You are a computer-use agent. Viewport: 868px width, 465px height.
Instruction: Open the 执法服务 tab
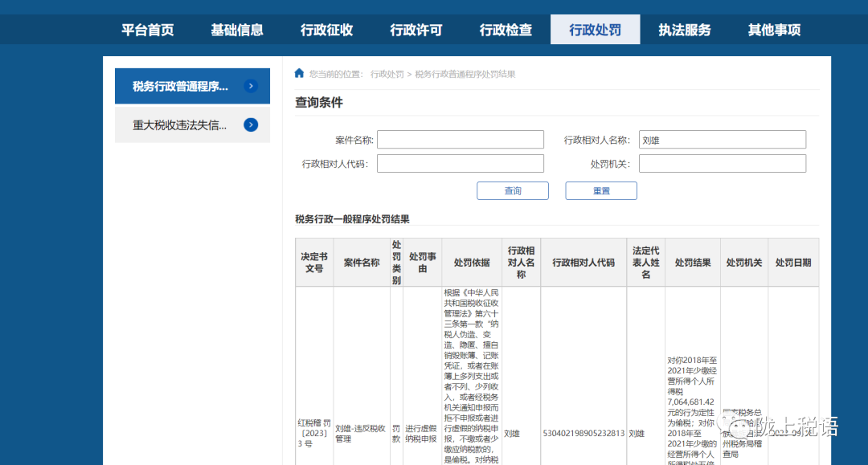click(685, 30)
